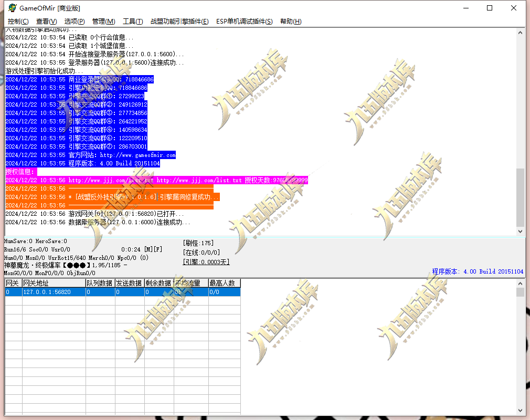Close the GameOfMir window

coord(513,8)
